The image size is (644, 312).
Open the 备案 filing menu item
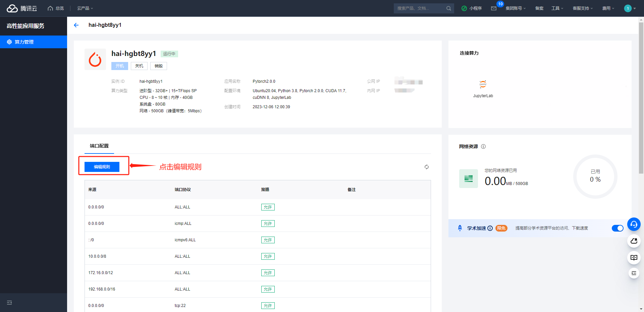coord(539,8)
